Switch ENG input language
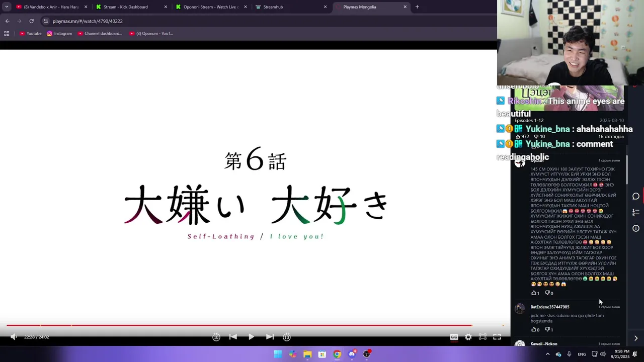644x362 pixels. (582, 354)
